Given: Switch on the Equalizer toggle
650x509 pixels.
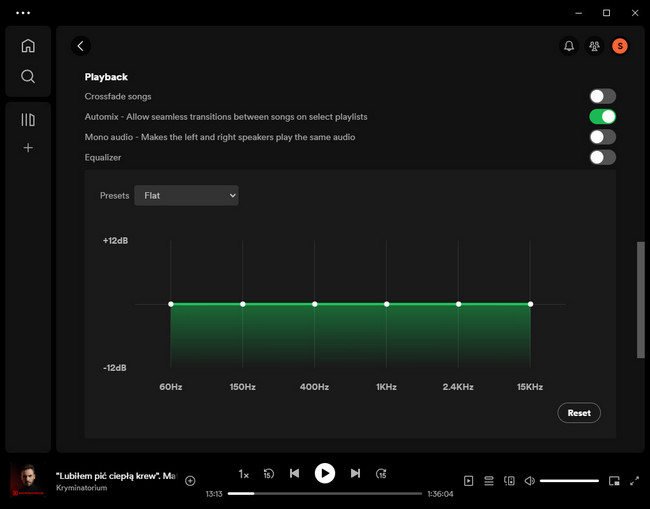Looking at the screenshot, I should click(602, 157).
